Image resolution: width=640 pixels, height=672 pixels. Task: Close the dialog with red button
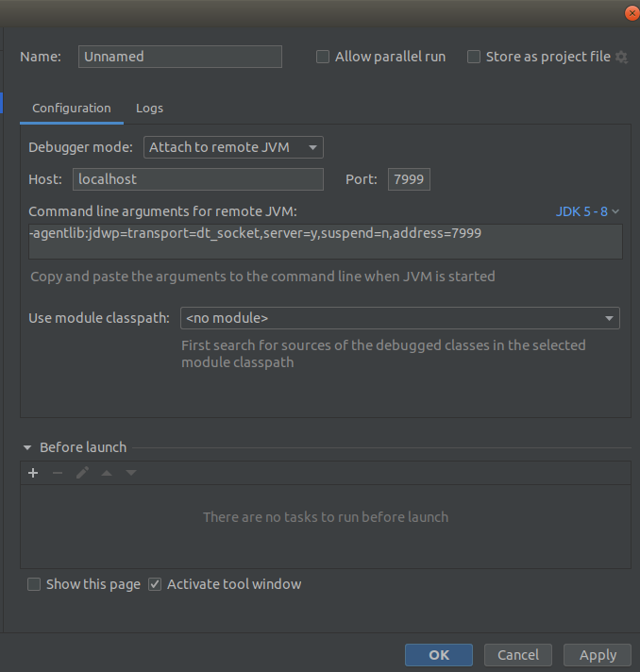click(632, 13)
